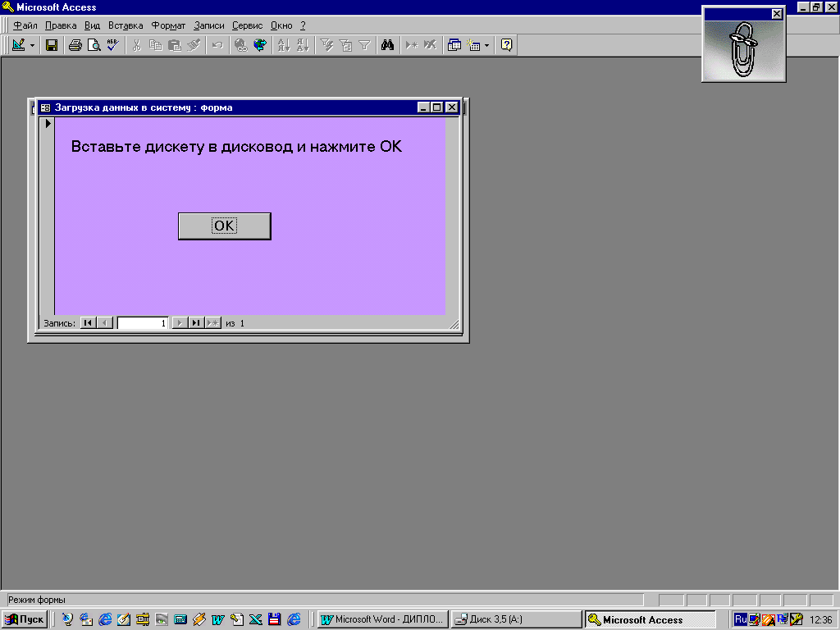This screenshot has width=840, height=630.
Task: Click the Office Assistant help icon
Action: point(506,45)
